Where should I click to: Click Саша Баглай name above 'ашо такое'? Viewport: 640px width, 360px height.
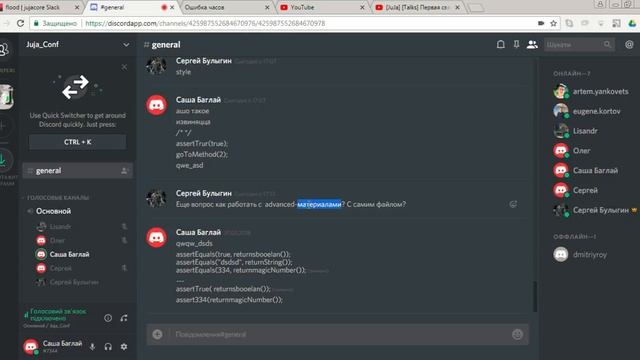(x=198, y=100)
